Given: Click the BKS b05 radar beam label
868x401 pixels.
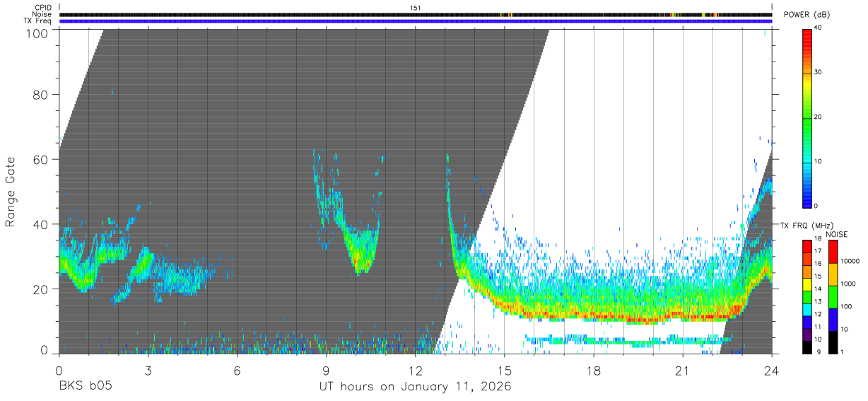Looking at the screenshot, I should click(x=85, y=387).
